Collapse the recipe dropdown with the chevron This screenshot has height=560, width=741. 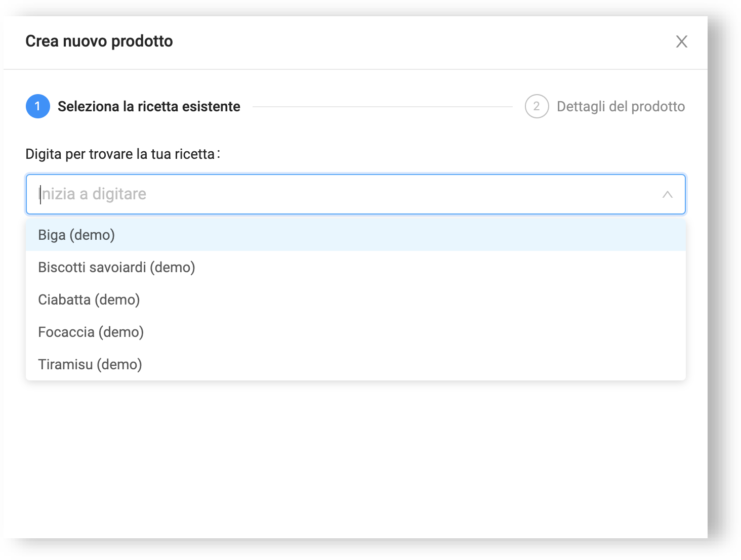click(667, 194)
